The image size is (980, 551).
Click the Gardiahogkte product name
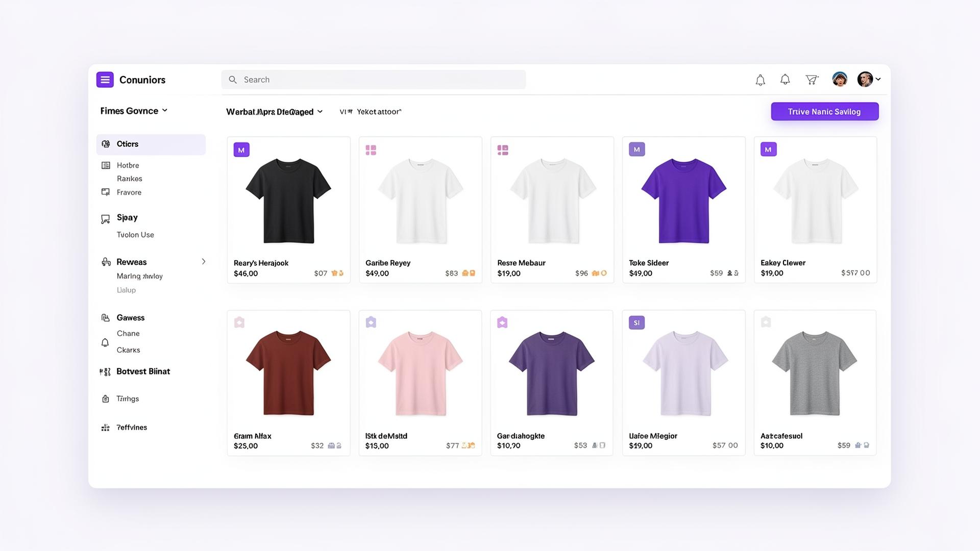pos(521,436)
